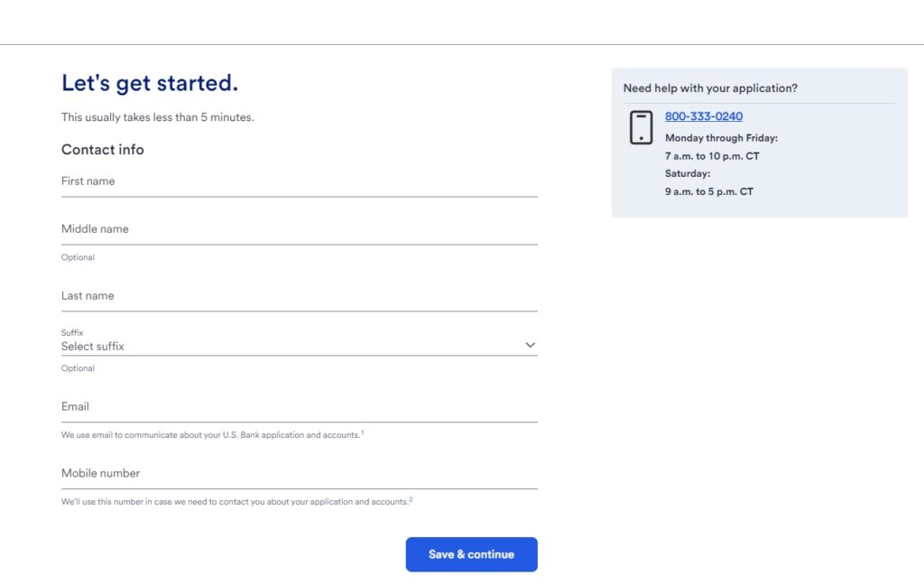
Task: Focus the First name field
Action: (300, 181)
